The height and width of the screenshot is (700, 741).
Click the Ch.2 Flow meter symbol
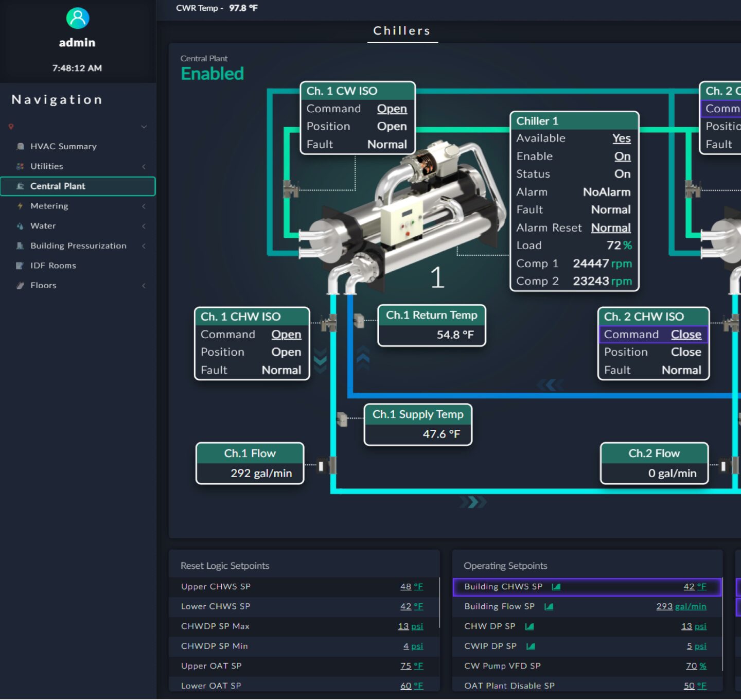click(x=729, y=466)
